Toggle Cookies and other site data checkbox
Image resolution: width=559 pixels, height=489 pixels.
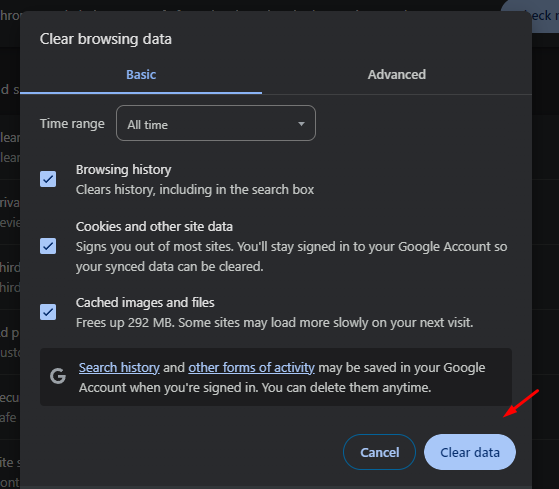tap(48, 246)
